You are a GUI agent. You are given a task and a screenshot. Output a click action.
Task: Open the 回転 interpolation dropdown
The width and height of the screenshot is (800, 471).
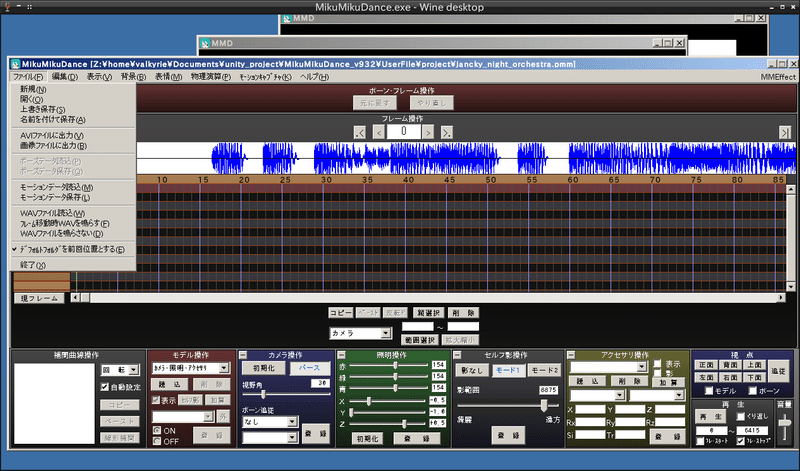134,369
